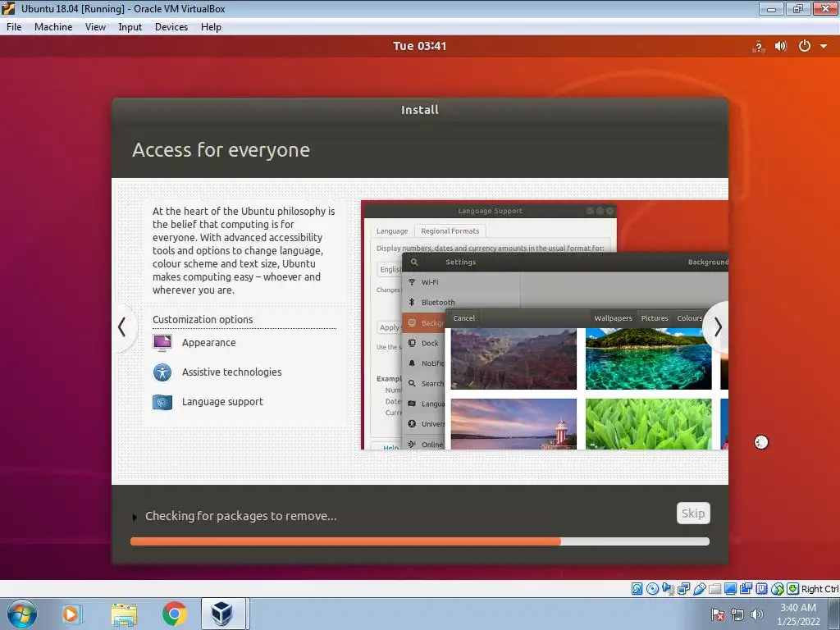Open Ubuntu volume icon in top bar

[781, 46]
